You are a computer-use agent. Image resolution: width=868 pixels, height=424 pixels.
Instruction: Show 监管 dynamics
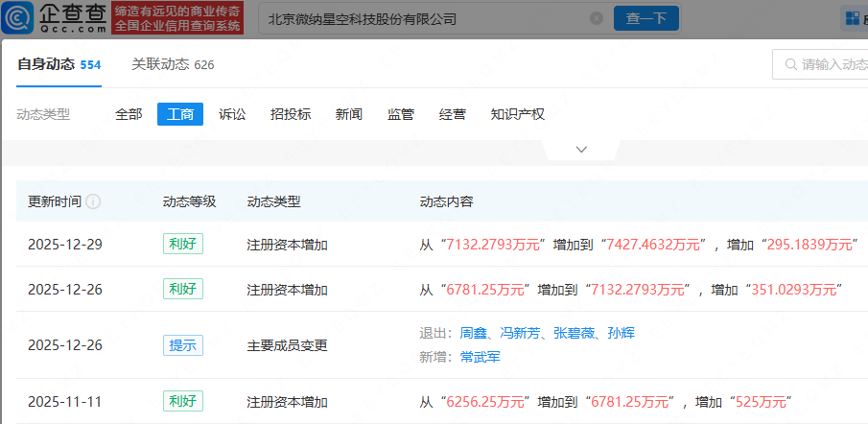(401, 114)
